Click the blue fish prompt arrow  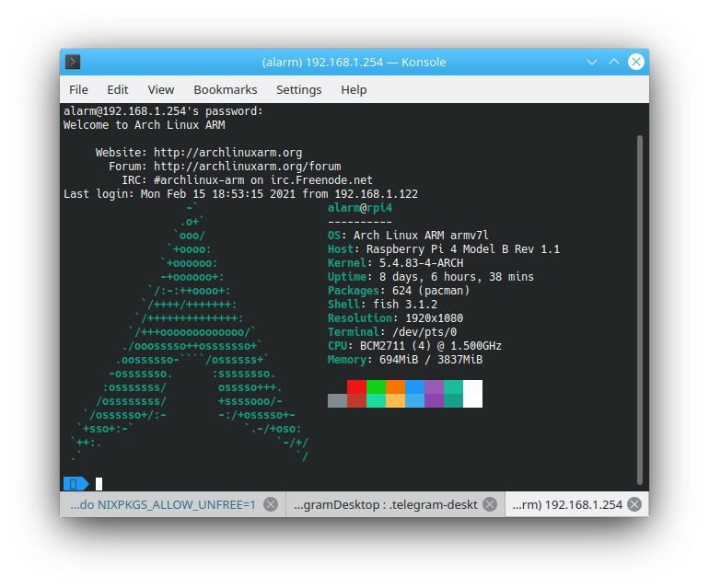tap(76, 484)
